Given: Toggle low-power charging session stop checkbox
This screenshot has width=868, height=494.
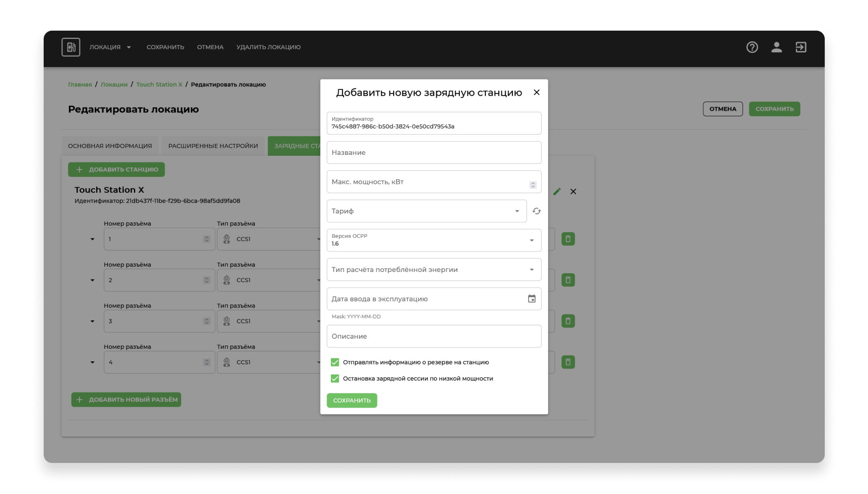Looking at the screenshot, I should click(335, 379).
